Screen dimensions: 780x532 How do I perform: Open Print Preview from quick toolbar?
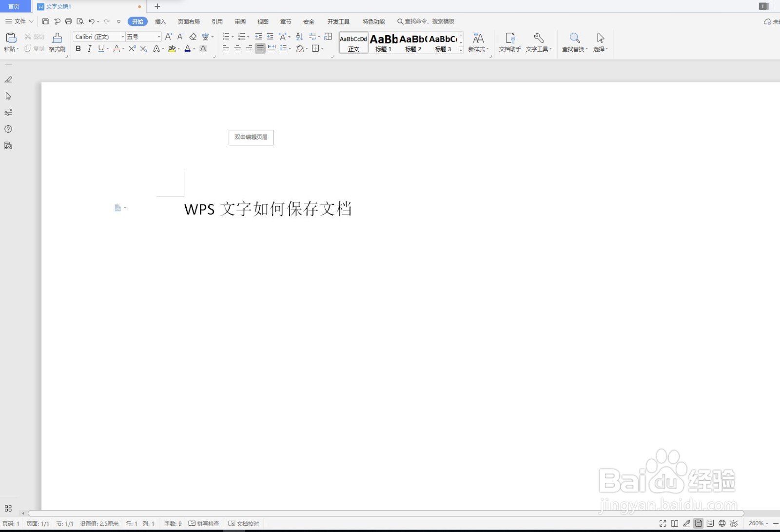point(80,21)
